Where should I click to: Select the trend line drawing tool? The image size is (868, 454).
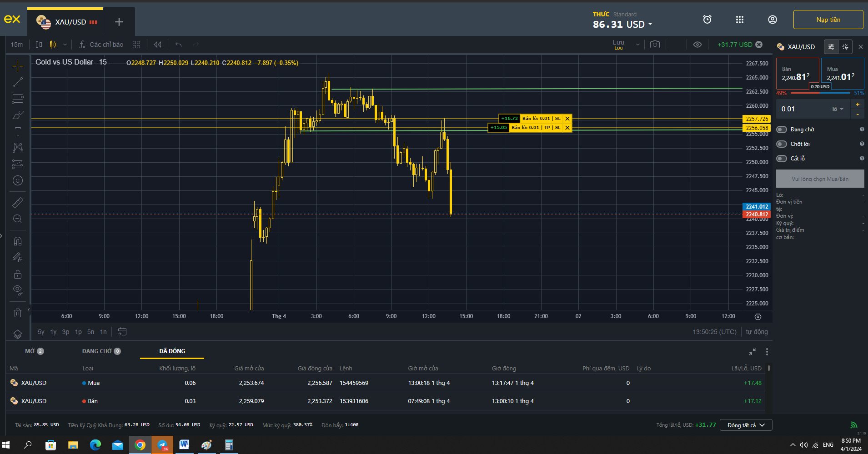click(x=18, y=82)
